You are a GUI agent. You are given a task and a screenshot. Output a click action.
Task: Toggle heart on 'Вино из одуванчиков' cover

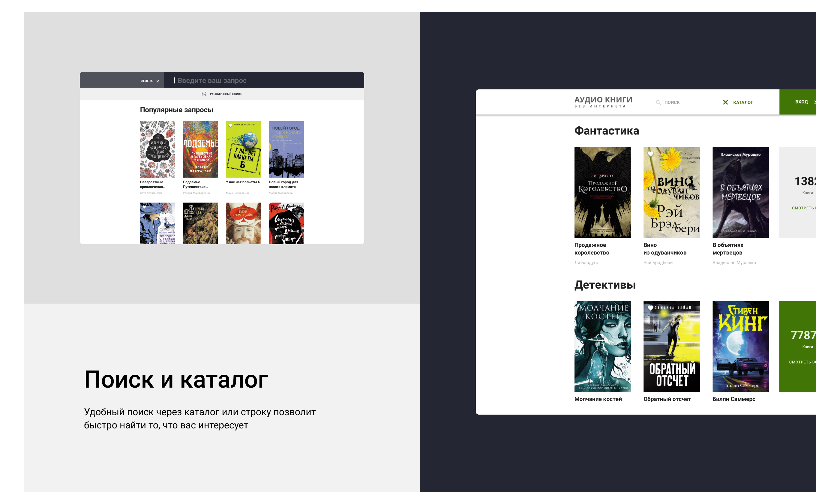650,154
